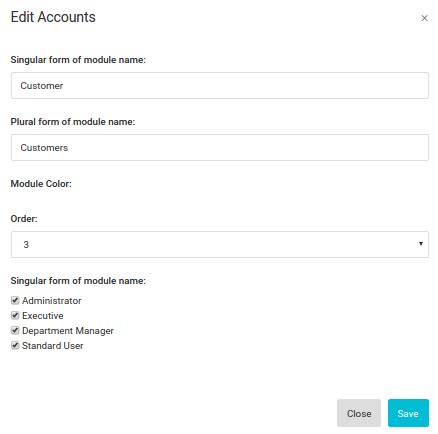Save the account module changes

[x=408, y=413]
